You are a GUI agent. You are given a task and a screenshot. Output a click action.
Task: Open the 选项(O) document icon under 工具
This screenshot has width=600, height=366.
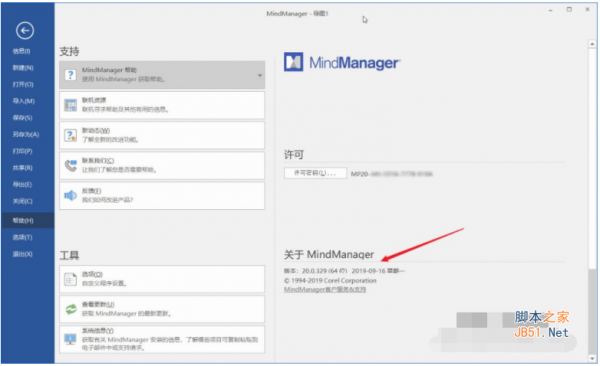(70, 279)
